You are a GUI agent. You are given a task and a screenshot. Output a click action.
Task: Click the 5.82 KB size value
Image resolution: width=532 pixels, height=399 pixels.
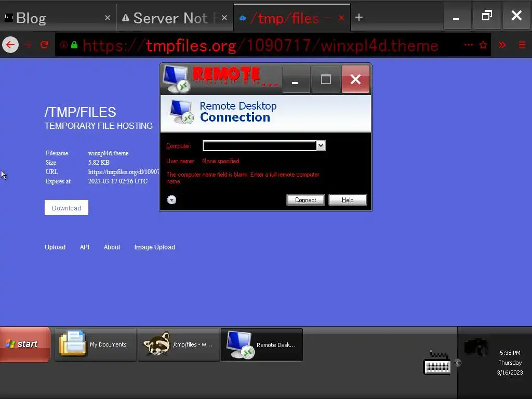pyautogui.click(x=99, y=163)
